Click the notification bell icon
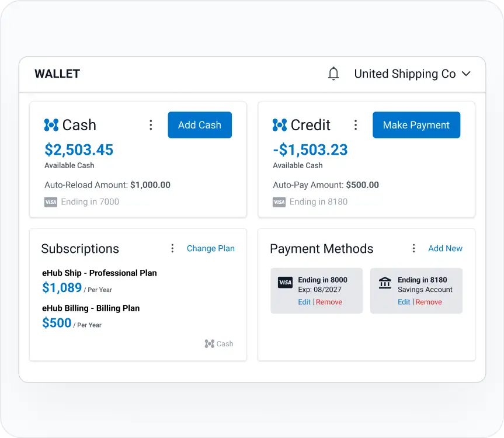The image size is (504, 438). click(x=333, y=74)
